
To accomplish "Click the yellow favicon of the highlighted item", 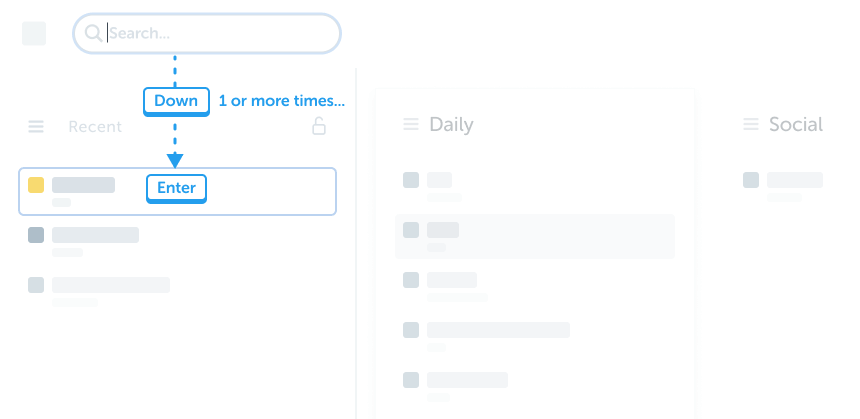I will click(36, 185).
